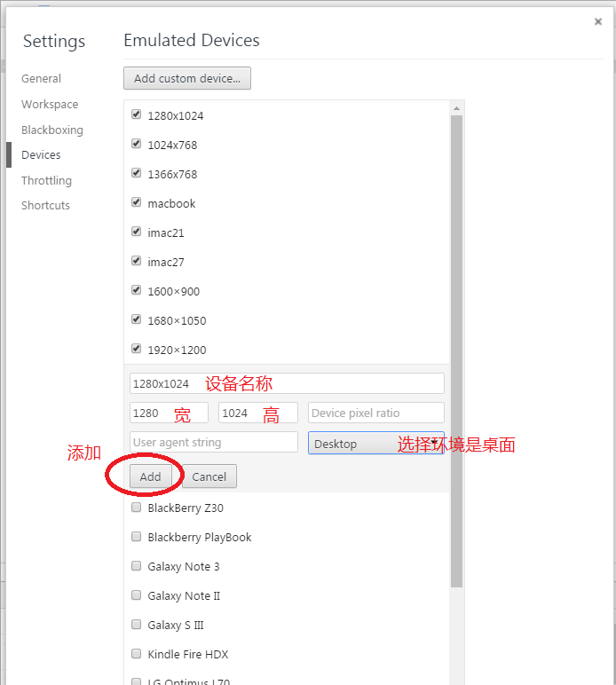The height and width of the screenshot is (685, 616).
Task: Disable the imac27 emulated device
Action: [137, 261]
